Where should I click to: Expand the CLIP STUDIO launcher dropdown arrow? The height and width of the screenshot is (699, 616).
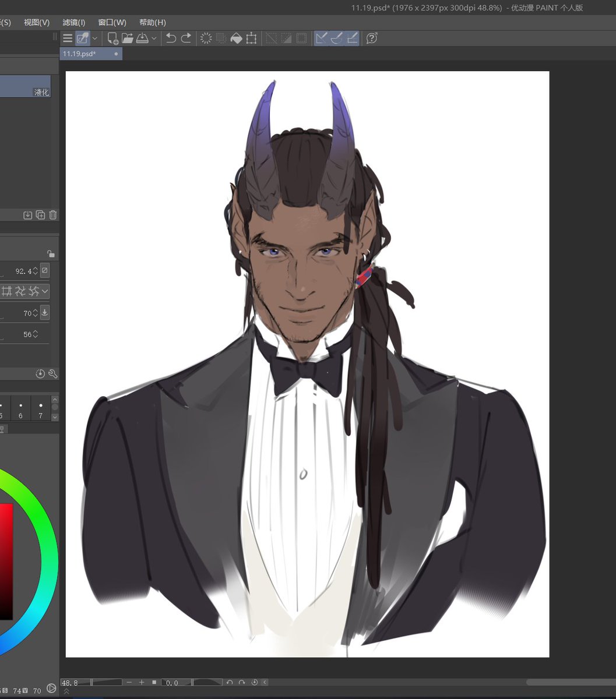(95, 38)
